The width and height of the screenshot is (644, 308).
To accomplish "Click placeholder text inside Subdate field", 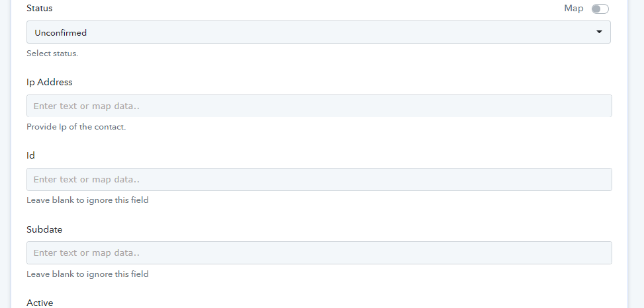I will [x=87, y=252].
